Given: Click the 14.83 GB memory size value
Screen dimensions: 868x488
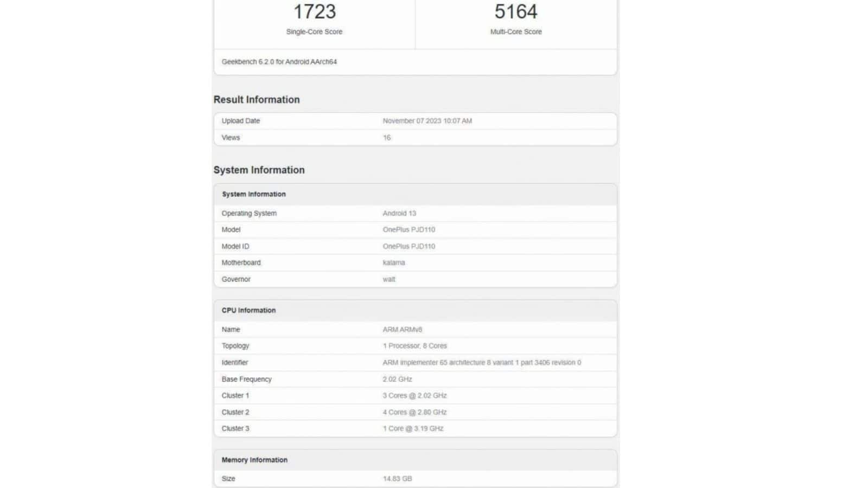Looking at the screenshot, I should [397, 479].
